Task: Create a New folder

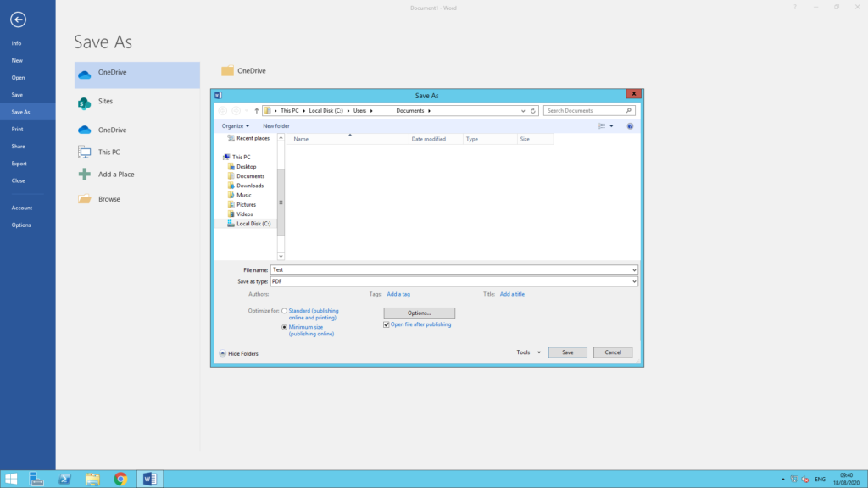Action: [275, 126]
